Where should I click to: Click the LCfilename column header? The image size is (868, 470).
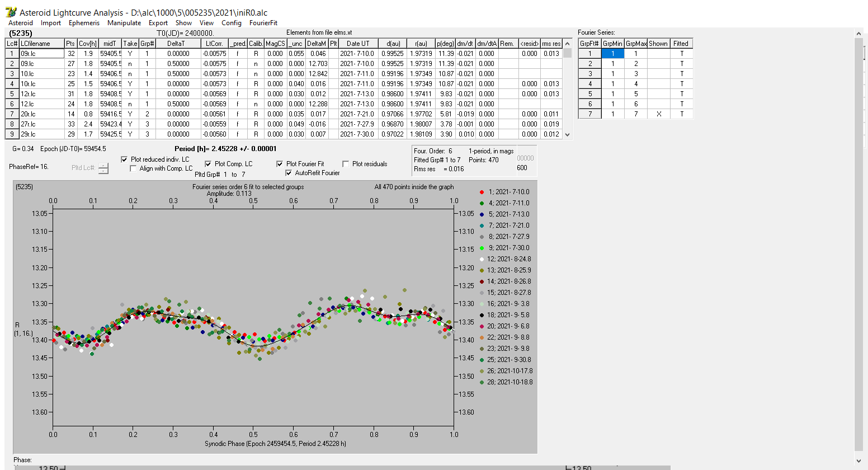(41, 44)
